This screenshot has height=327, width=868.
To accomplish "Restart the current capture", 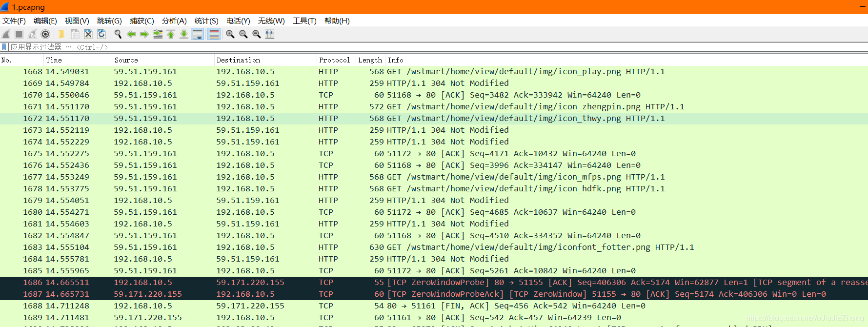I will 32,34.
